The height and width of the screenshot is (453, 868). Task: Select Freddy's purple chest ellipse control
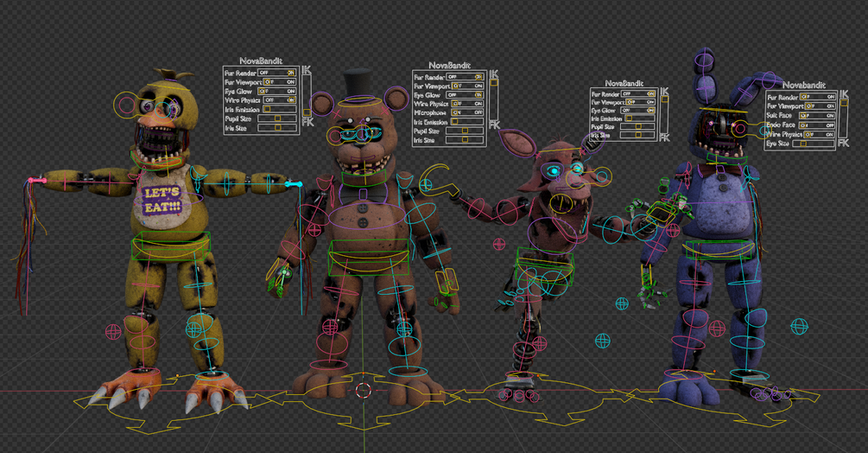pyautogui.click(x=367, y=216)
